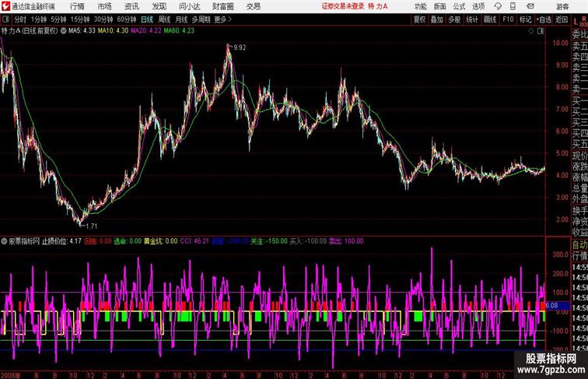Click the 通达信 red logo icon
Image resolution: width=588 pixels, height=379 pixels.
pos(5,6)
